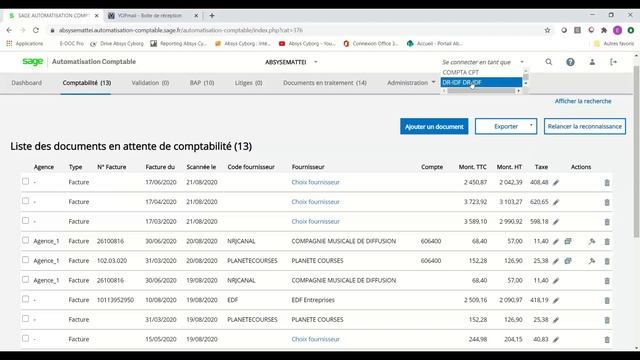Viewport: 640px width, 360px height.
Task: Edit the EDF Entreprises invoice
Action: coord(556,300)
